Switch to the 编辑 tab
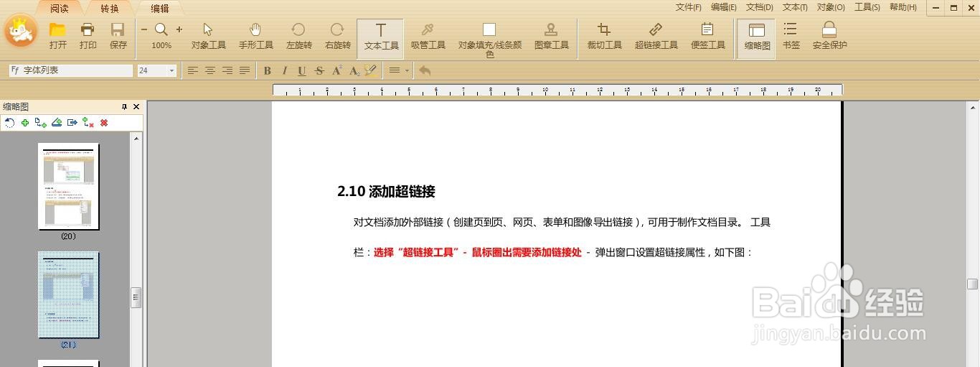This screenshot has width=980, height=367. pos(160,9)
